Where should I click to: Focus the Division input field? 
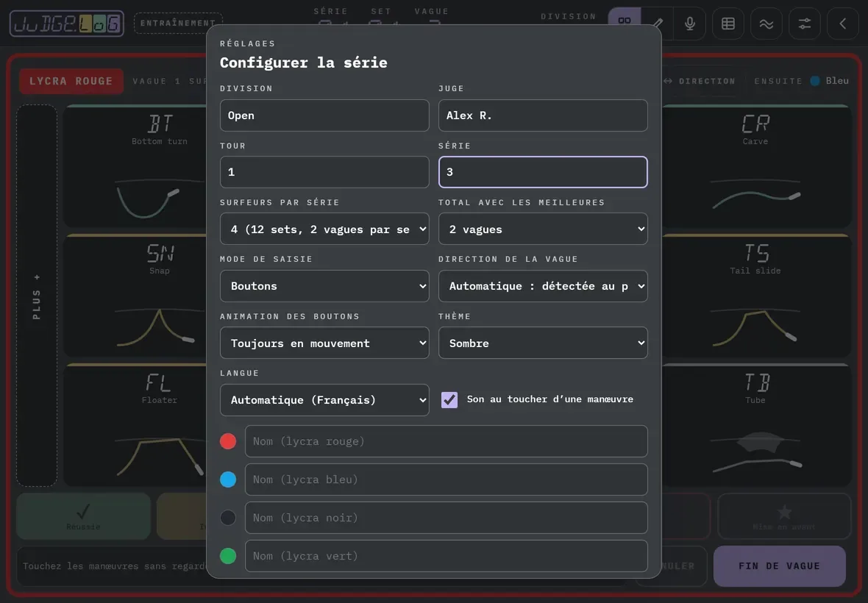[x=324, y=115]
